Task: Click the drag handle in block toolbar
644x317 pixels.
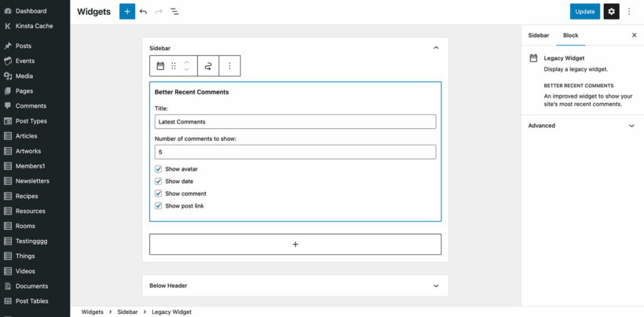Action: [x=174, y=66]
